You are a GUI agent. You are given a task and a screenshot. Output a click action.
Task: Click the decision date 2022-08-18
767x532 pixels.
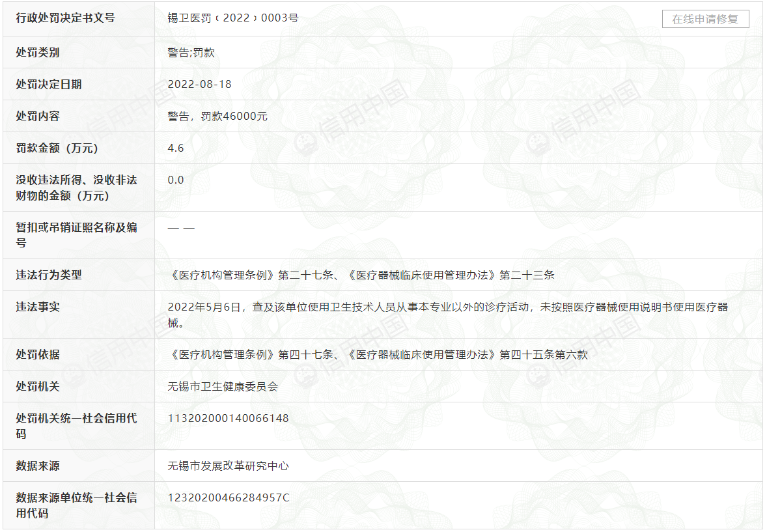tap(199, 85)
